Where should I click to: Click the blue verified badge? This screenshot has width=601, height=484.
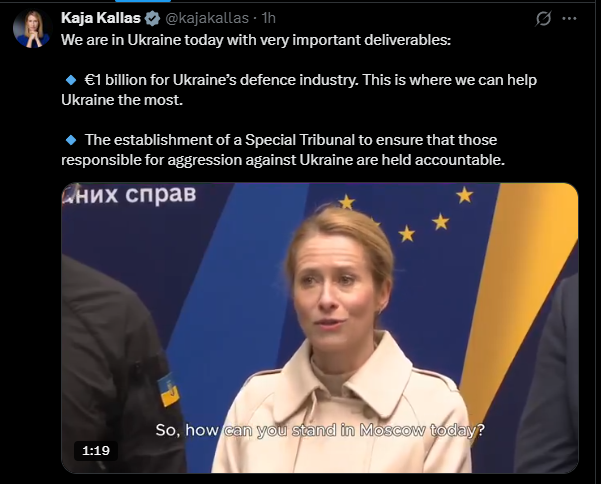(153, 18)
